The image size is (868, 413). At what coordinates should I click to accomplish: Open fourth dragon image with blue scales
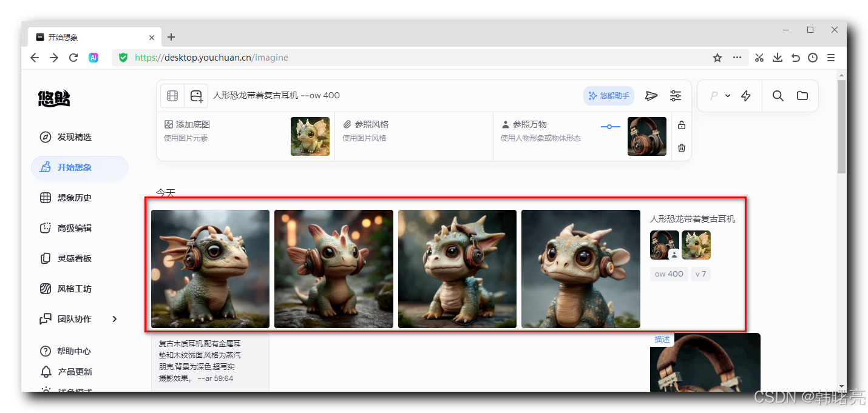[581, 269]
